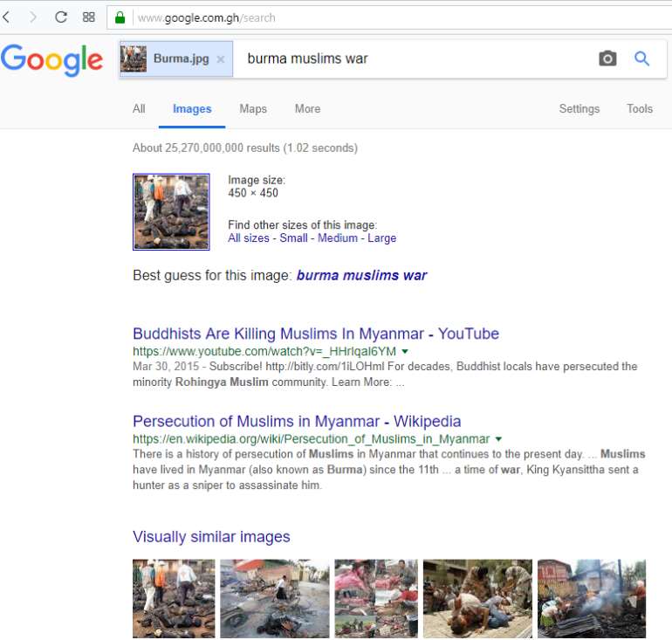Click the 'Mar 30, 2015' snippet text
This screenshot has width=672, height=640.
pyautogui.click(x=166, y=367)
